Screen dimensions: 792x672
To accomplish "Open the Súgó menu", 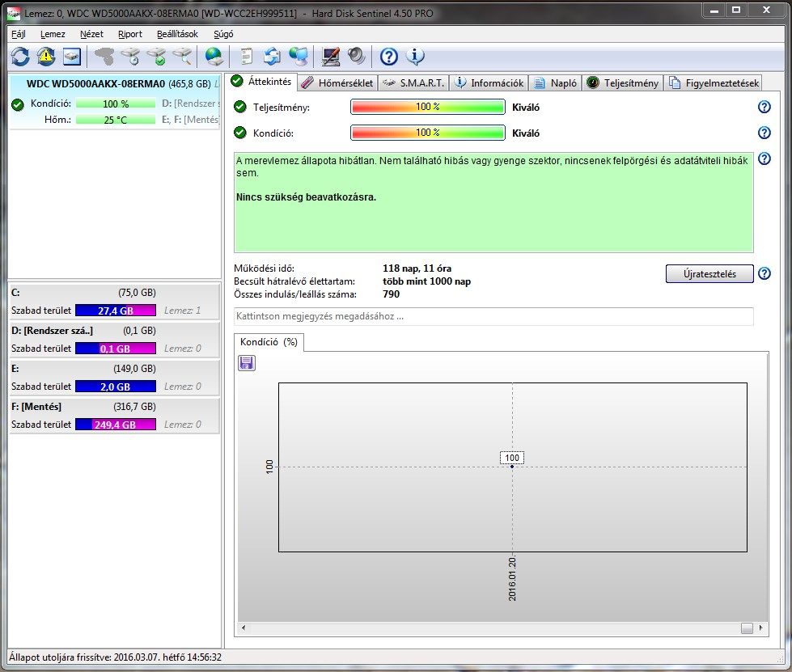I will (223, 34).
